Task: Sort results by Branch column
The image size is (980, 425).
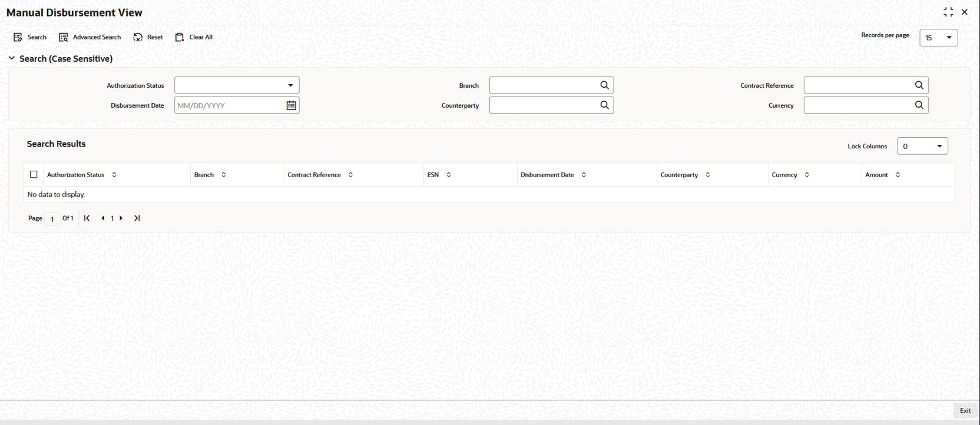Action: pyautogui.click(x=224, y=175)
